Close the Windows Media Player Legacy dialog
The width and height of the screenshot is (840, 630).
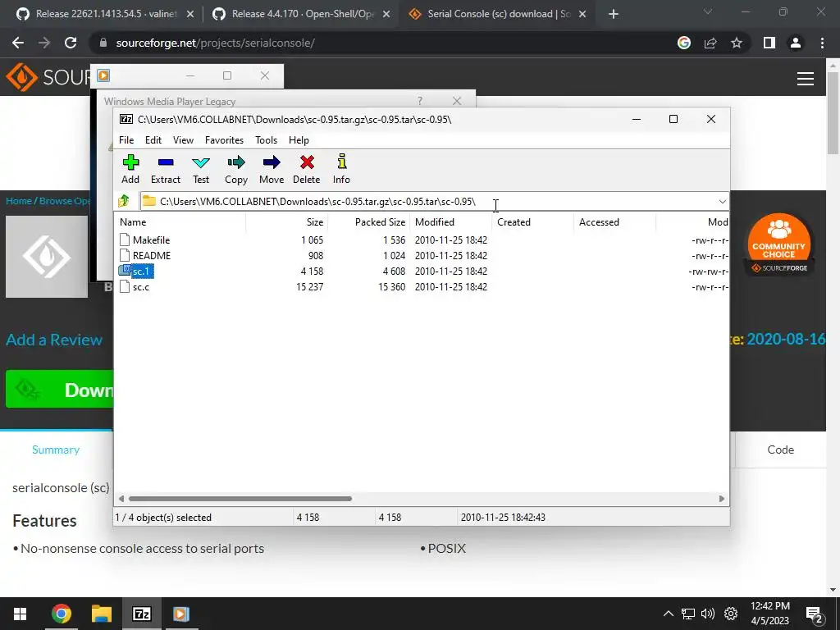coord(456,101)
